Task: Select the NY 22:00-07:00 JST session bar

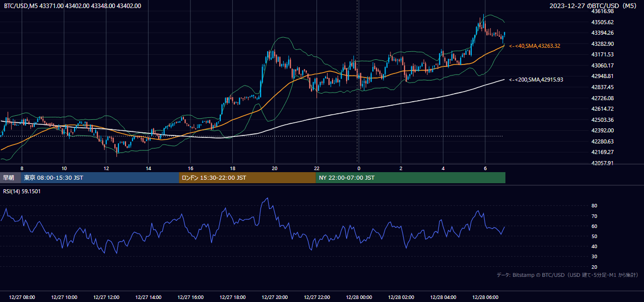Action: pyautogui.click(x=411, y=178)
